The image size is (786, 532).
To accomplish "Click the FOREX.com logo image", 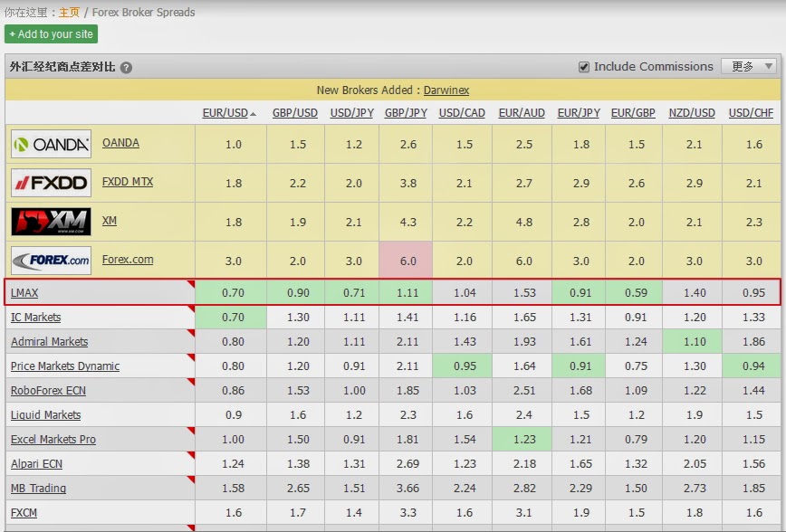I will click(51, 260).
